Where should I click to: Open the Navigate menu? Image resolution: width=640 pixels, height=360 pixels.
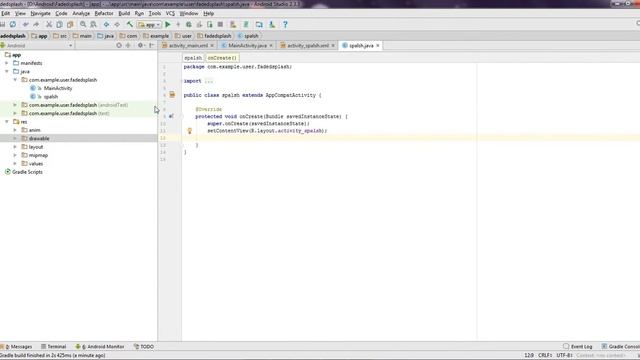pos(40,13)
